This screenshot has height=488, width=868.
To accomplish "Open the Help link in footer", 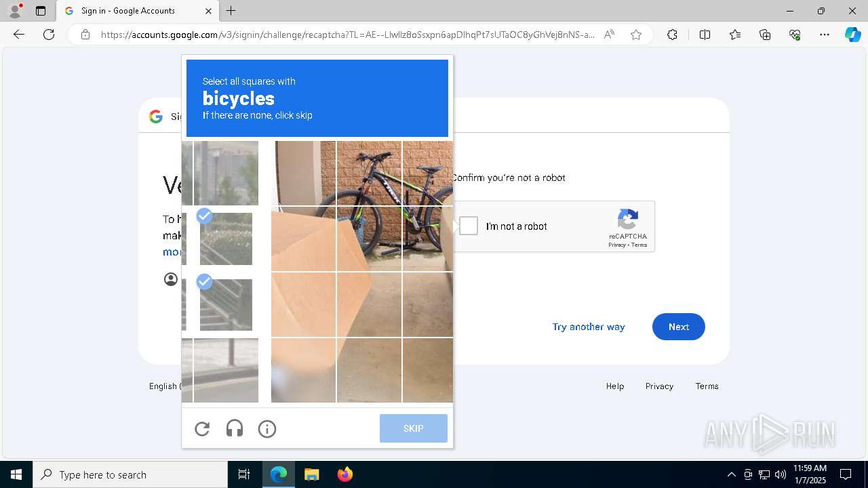I will 615,386.
